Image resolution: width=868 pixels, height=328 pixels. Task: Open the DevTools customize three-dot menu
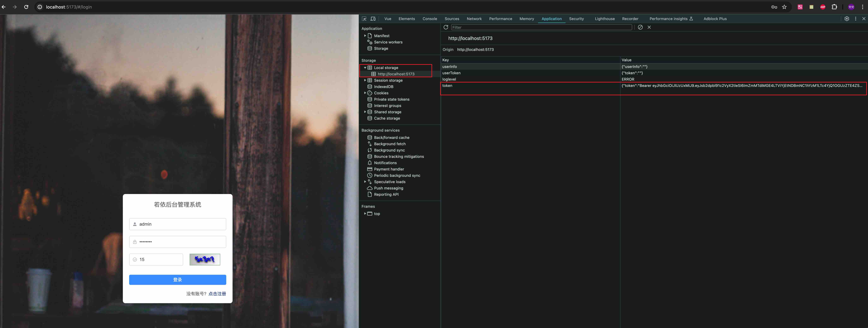click(x=856, y=19)
